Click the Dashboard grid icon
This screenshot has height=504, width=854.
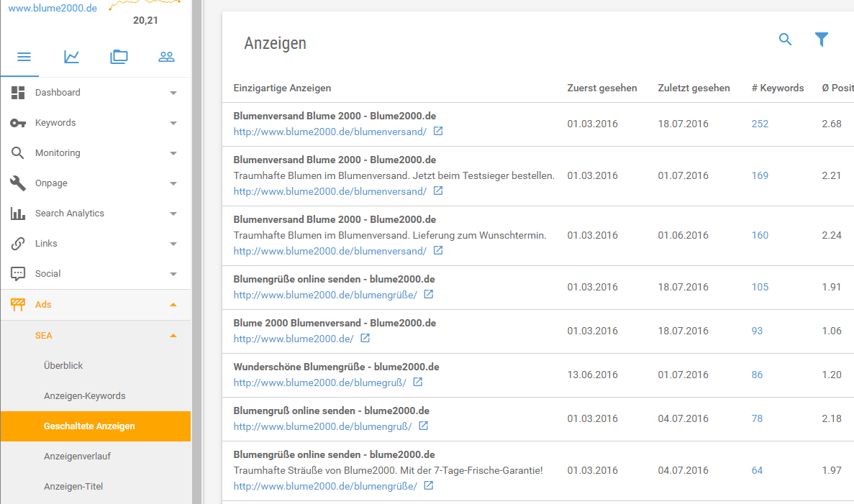[x=18, y=93]
